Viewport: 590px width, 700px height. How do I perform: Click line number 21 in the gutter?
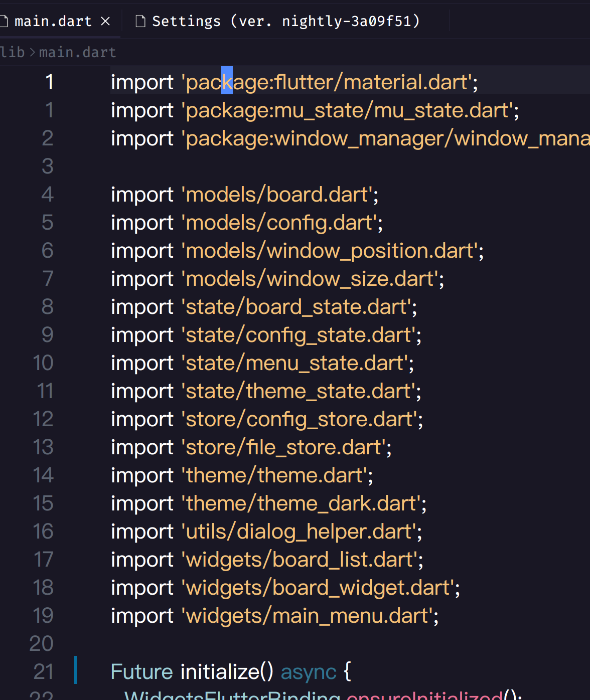(44, 671)
